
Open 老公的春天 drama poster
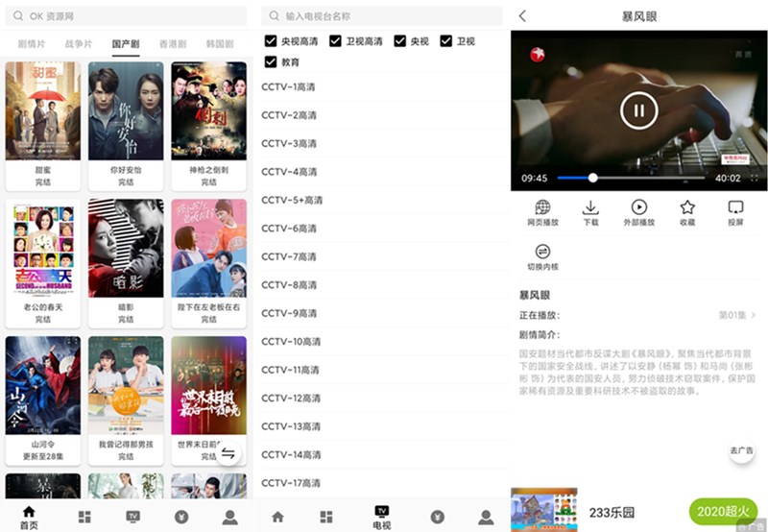[42, 248]
